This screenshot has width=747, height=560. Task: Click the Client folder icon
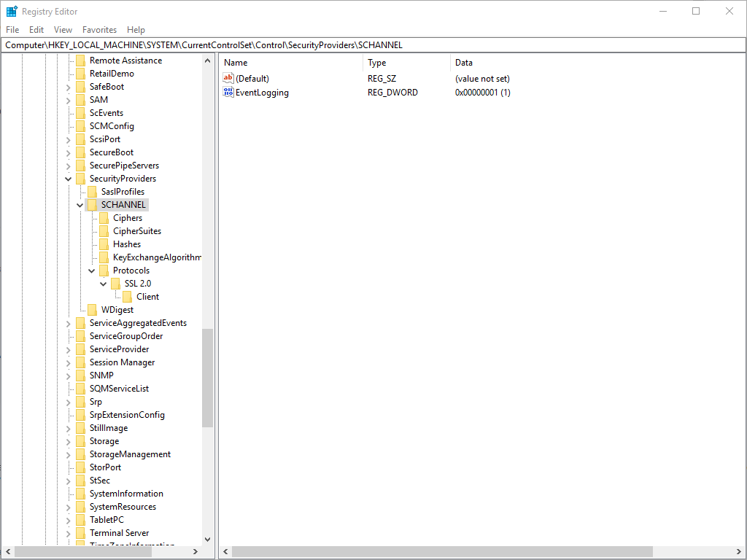127,297
